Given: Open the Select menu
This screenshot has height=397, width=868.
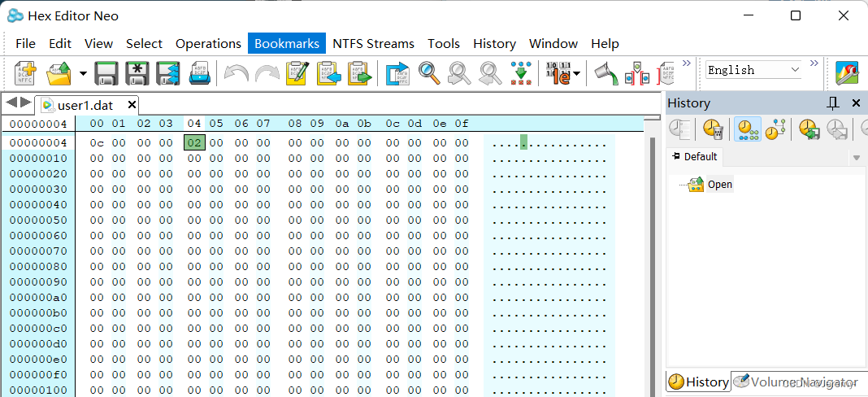Looking at the screenshot, I should (144, 44).
